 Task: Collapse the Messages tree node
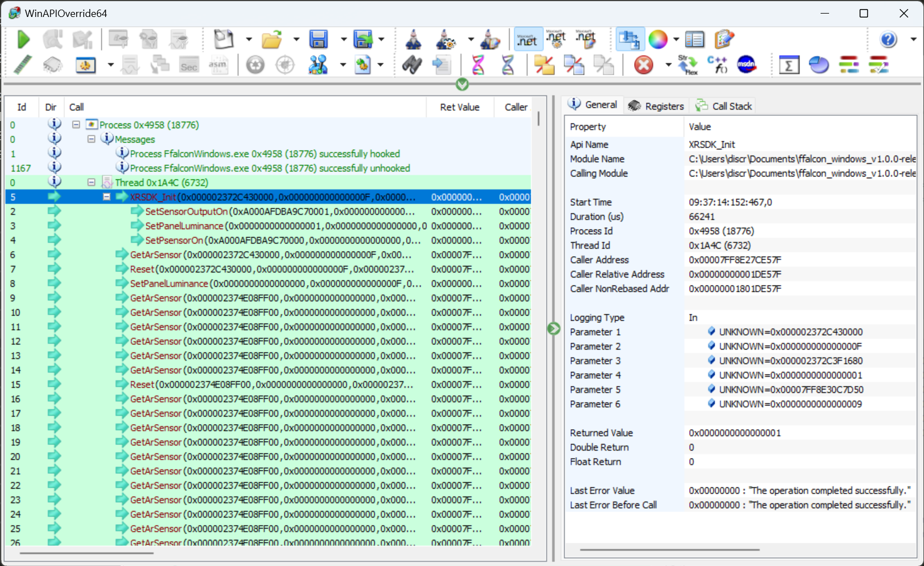pyautogui.click(x=91, y=139)
